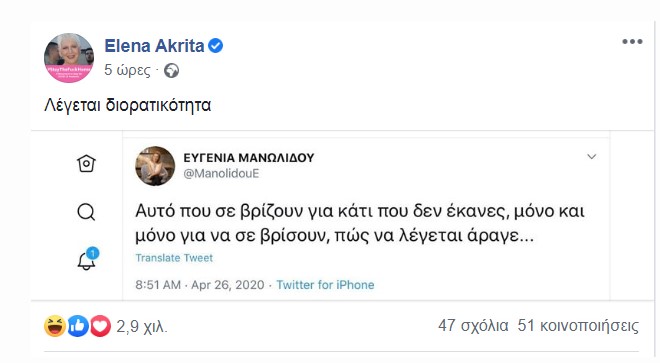Click the public globe privacy icon

tap(171, 70)
